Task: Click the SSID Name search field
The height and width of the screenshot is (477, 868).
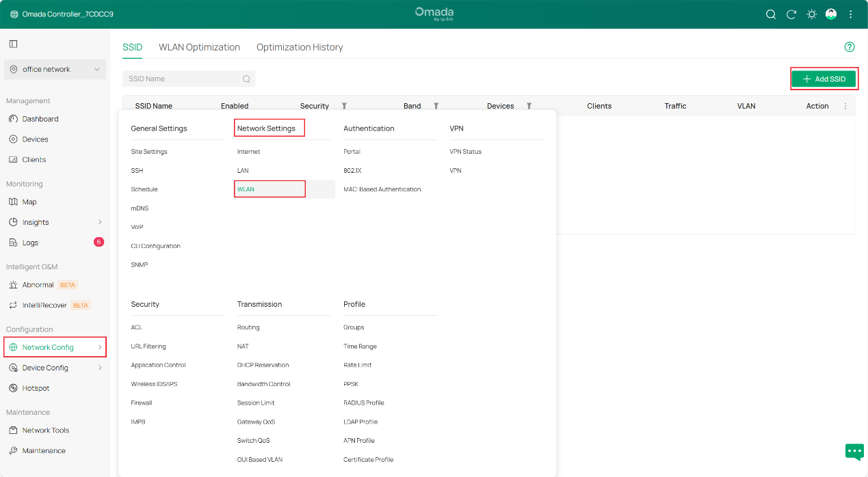Action: (x=189, y=79)
